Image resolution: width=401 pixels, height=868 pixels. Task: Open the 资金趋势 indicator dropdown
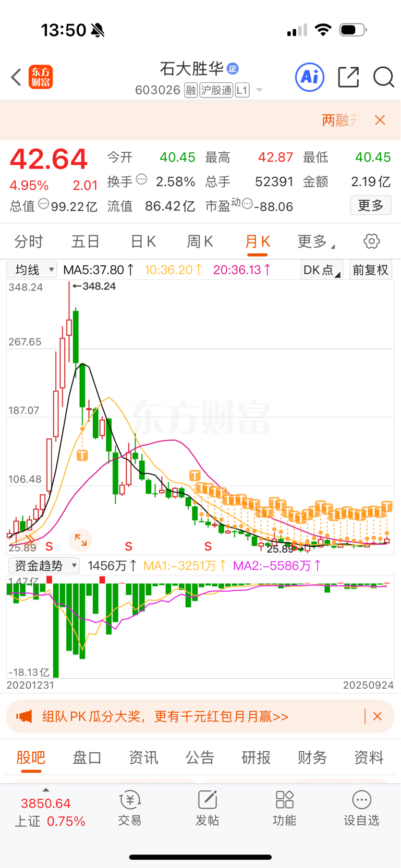[44, 566]
